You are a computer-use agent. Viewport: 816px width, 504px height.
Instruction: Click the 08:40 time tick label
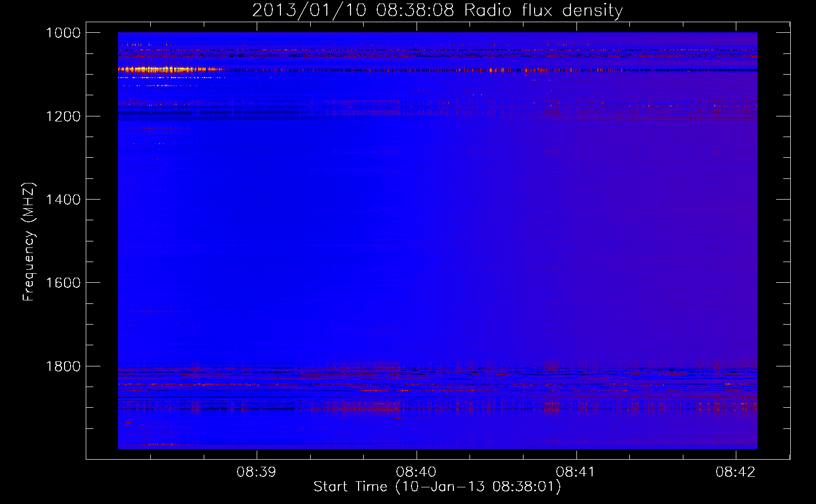[416, 472]
